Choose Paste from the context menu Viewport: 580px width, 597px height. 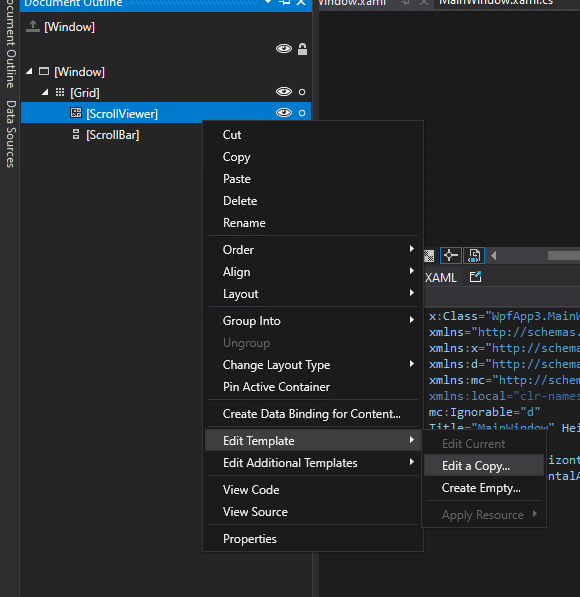coord(313,179)
